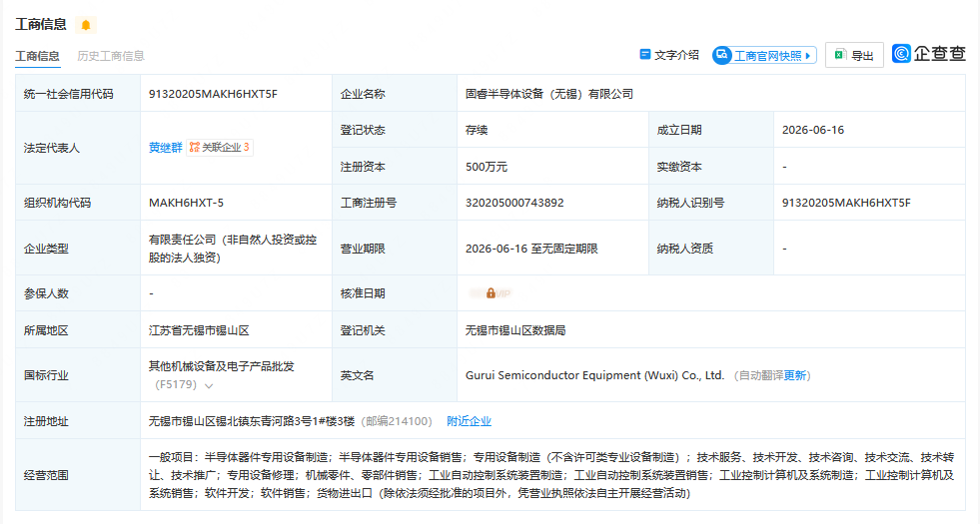
Task: Click the orange bell notification icon
Action: (86, 25)
